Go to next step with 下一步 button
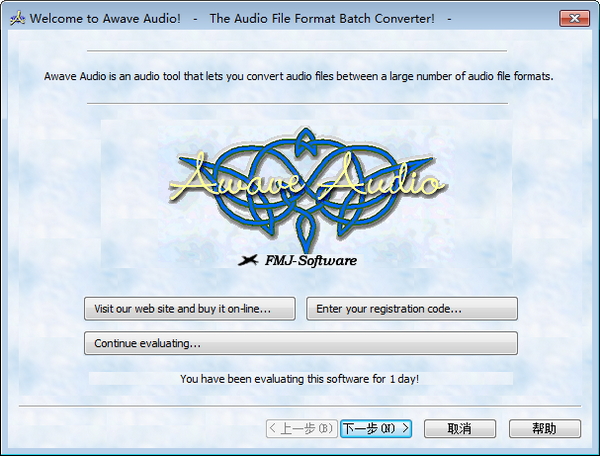Screen dimensions: 600x456 click(376, 428)
